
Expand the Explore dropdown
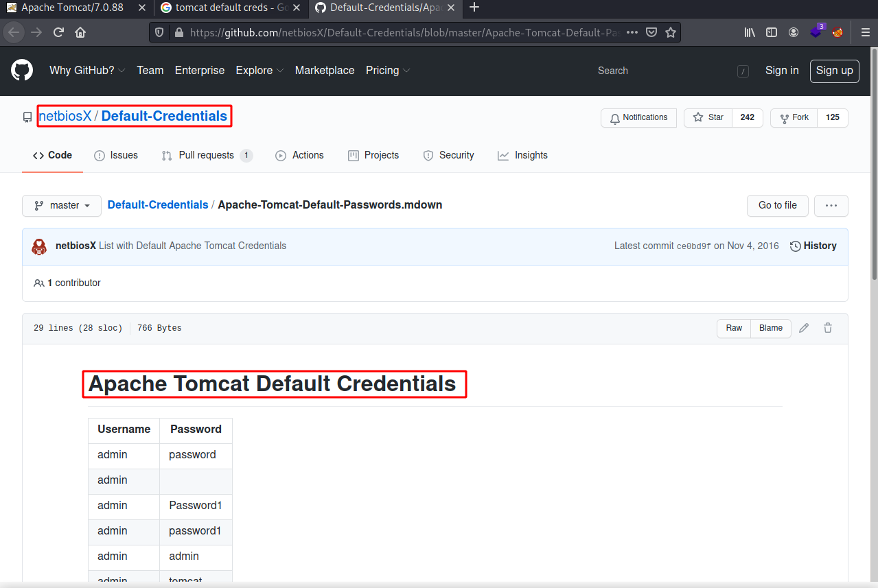pos(259,70)
